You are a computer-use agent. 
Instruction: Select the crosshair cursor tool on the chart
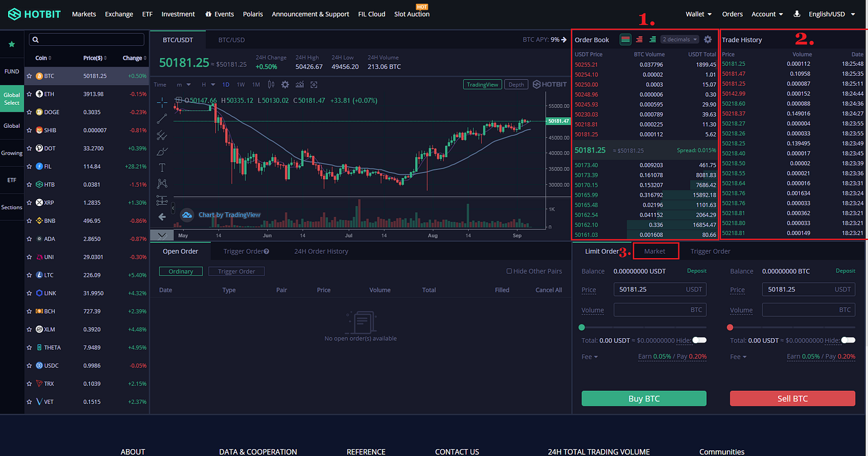pyautogui.click(x=162, y=102)
